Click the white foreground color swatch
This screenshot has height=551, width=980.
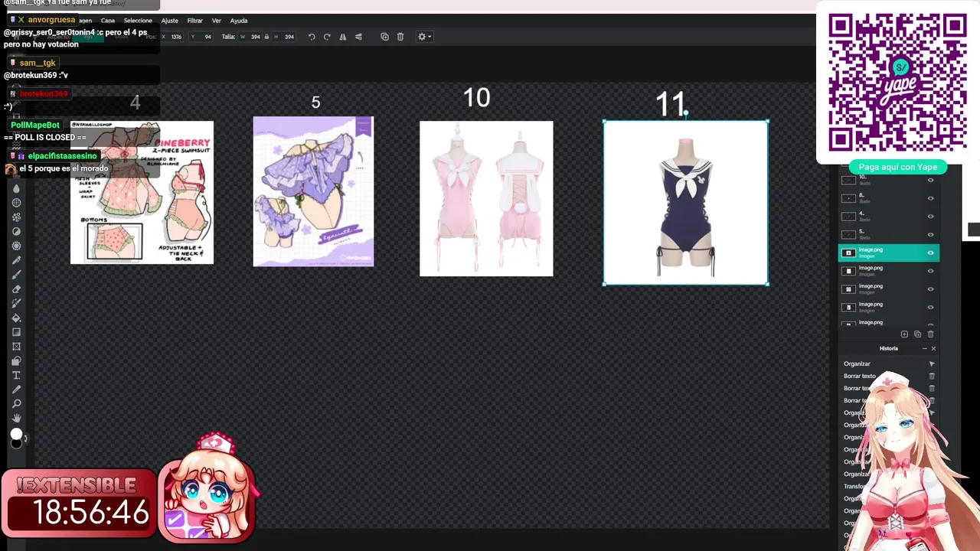[15, 434]
